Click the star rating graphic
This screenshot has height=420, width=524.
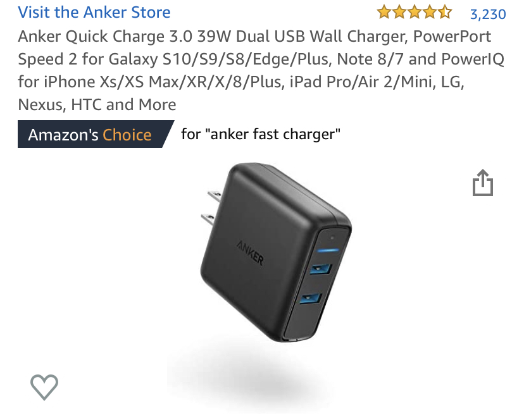(415, 13)
